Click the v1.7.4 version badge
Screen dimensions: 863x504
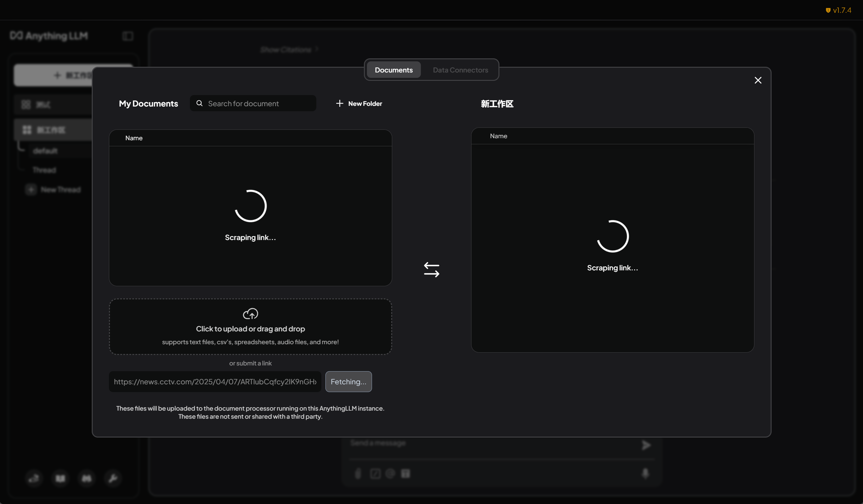tap(838, 10)
